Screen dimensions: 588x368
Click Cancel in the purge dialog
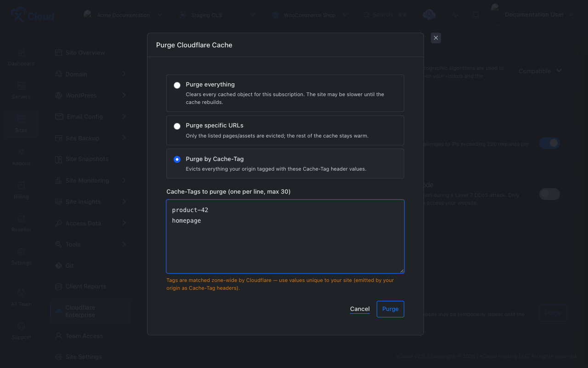click(x=360, y=309)
